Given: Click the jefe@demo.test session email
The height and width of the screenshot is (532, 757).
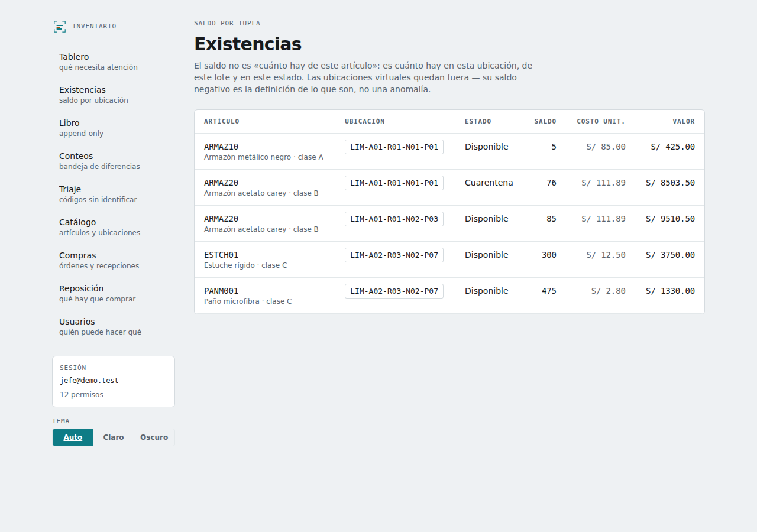Looking at the screenshot, I should 89,381.
